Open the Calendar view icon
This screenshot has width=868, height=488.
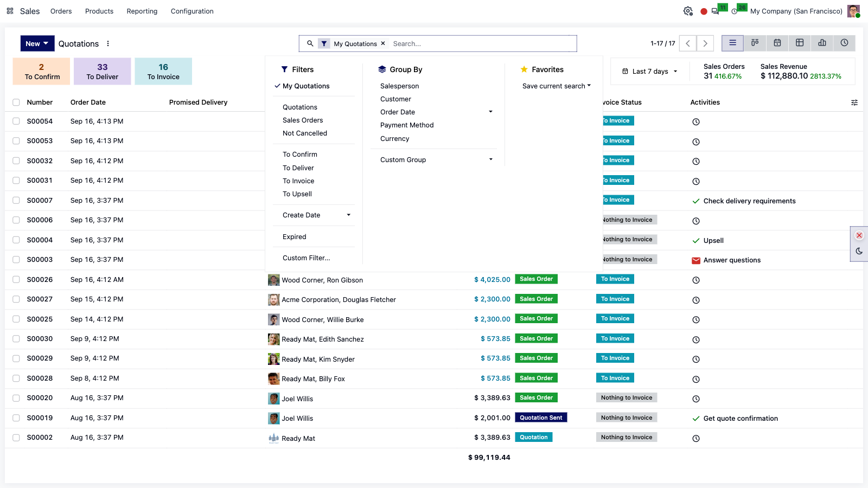(777, 43)
